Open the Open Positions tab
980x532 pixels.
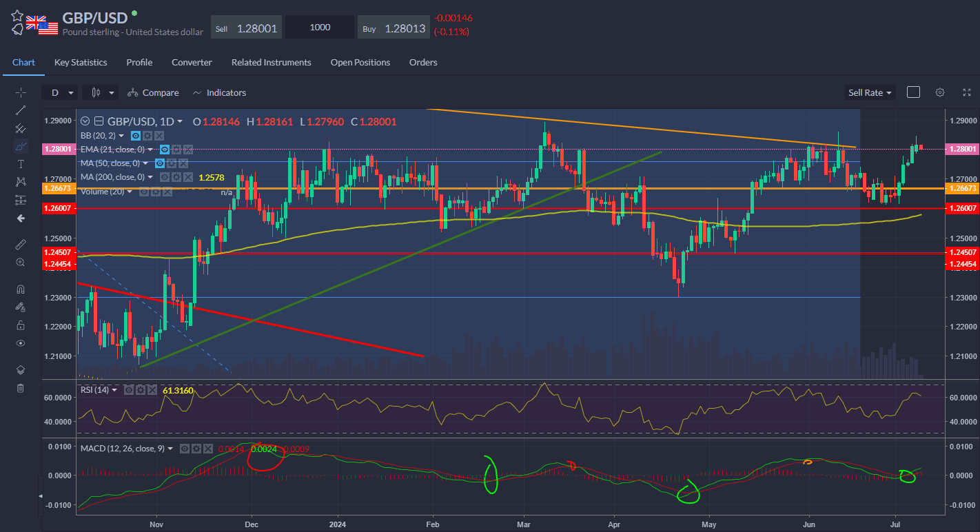(x=360, y=62)
